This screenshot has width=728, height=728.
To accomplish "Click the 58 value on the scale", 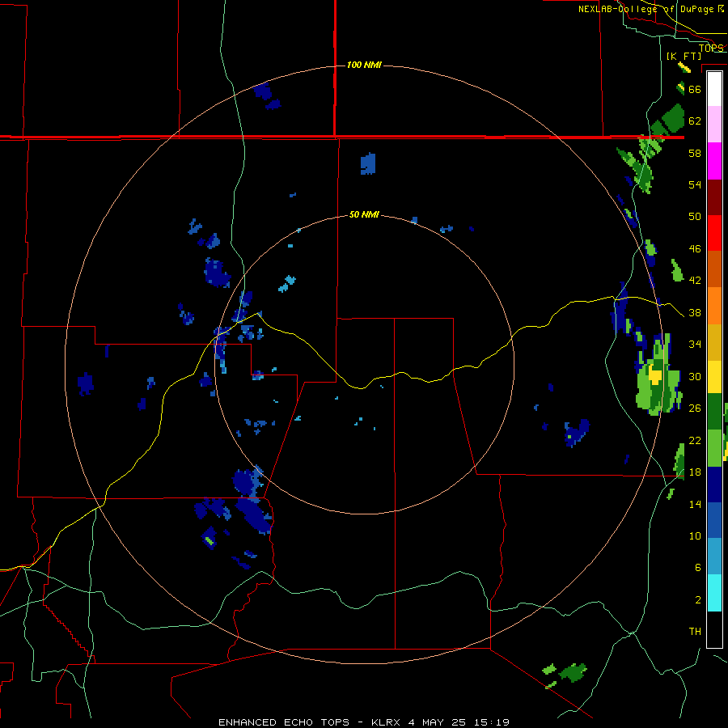I will 695,153.
